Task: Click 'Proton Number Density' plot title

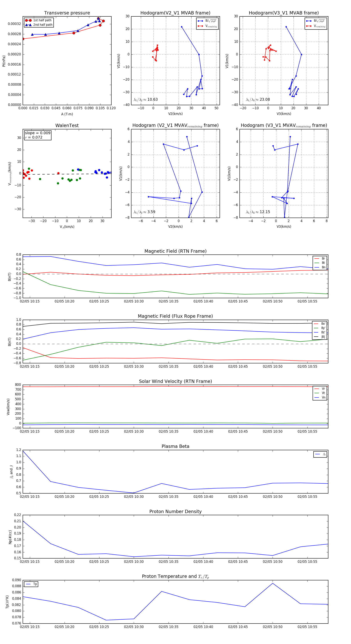Action: (x=175, y=511)
